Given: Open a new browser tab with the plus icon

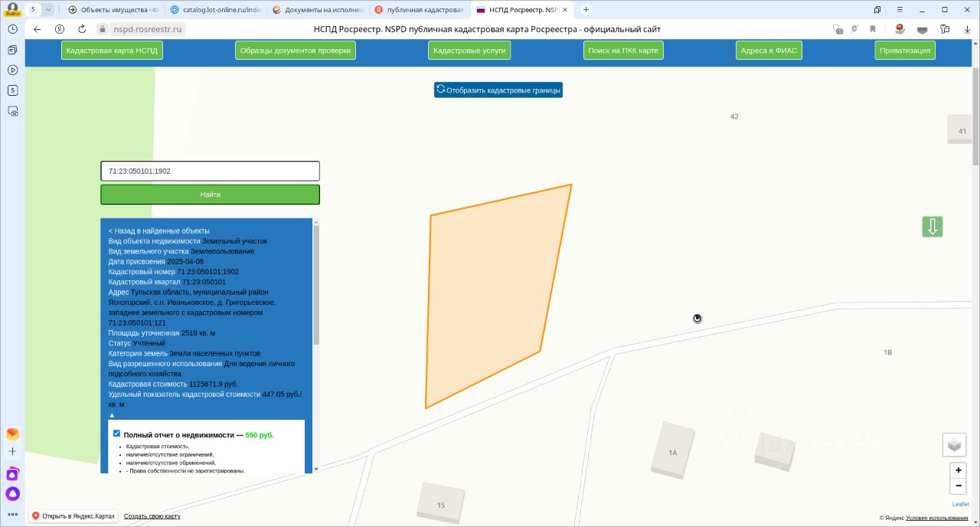Looking at the screenshot, I should click(586, 9).
